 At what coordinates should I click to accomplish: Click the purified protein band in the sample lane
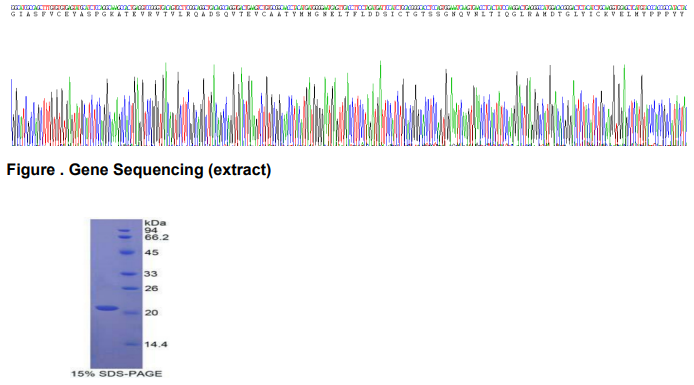coord(106,308)
